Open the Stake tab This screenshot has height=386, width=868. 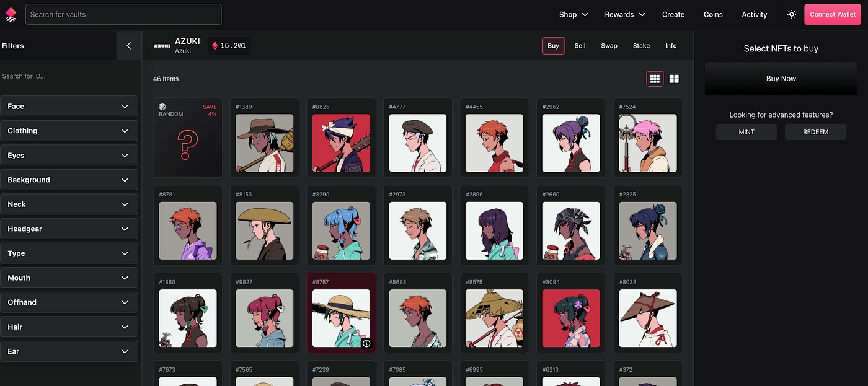tap(641, 46)
